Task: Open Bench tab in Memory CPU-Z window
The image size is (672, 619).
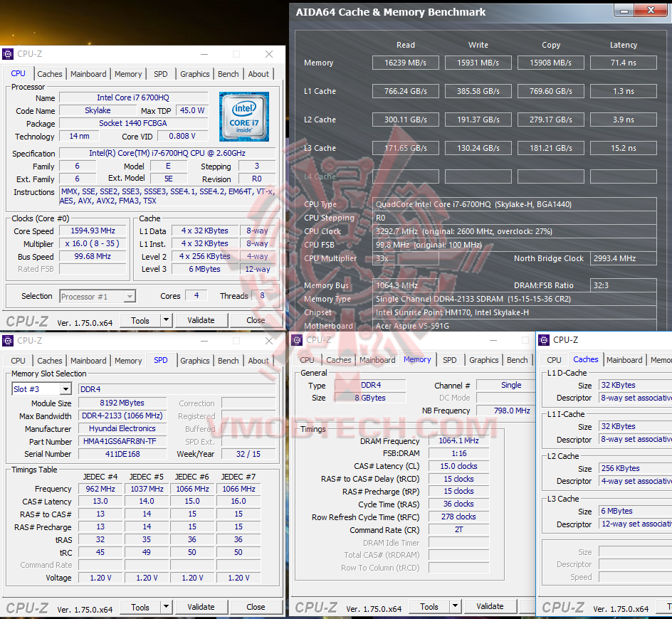Action: pos(518,360)
